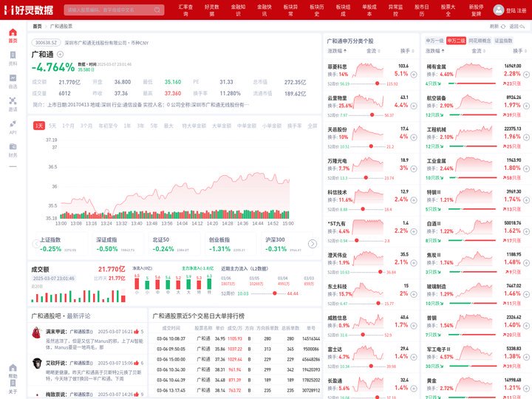Sort 个股 list by 涨跌幅
Viewport: 532px width, 399px height.
pyautogui.click(x=337, y=51)
